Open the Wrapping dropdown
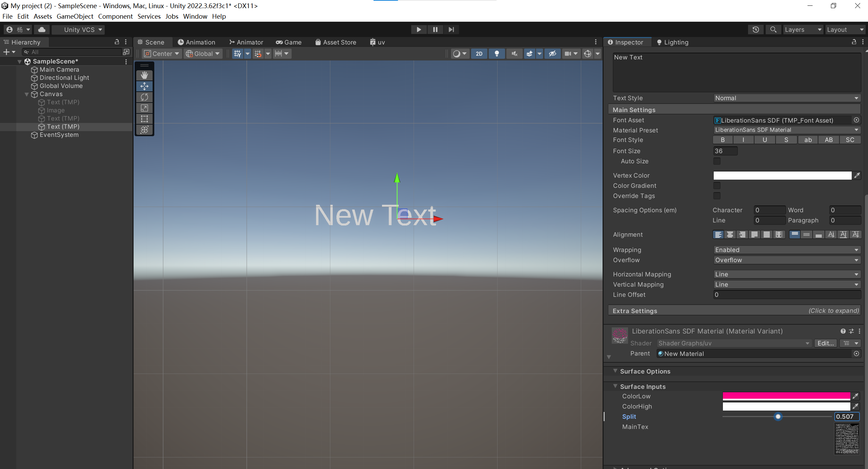Screen dimensions: 868x469 [x=786, y=250]
